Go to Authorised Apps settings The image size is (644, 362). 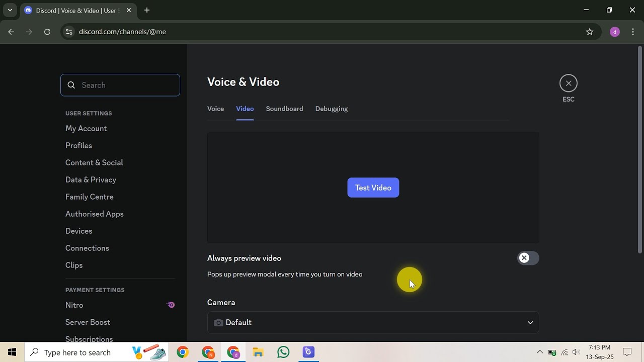[95, 214]
